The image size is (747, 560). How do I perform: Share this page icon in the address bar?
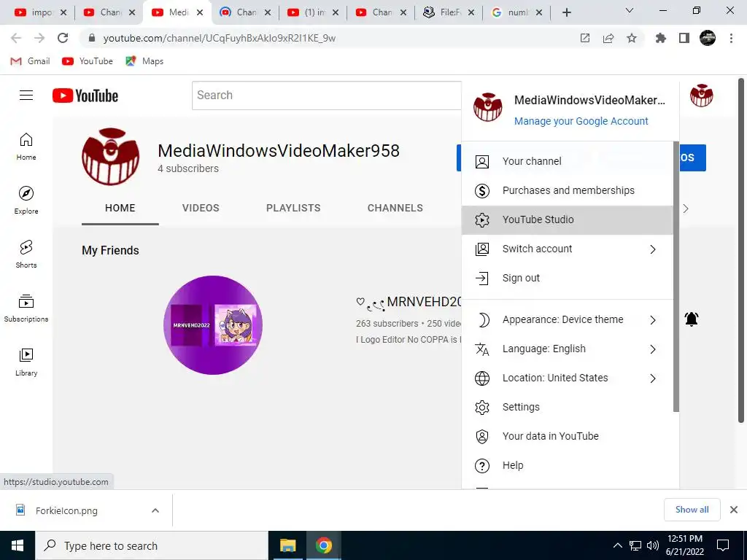(608, 38)
